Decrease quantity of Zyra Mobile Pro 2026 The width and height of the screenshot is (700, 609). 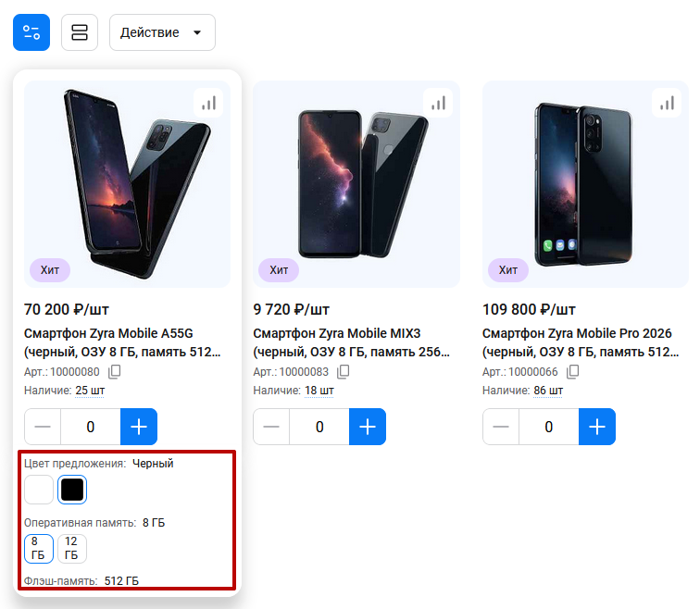(501, 427)
